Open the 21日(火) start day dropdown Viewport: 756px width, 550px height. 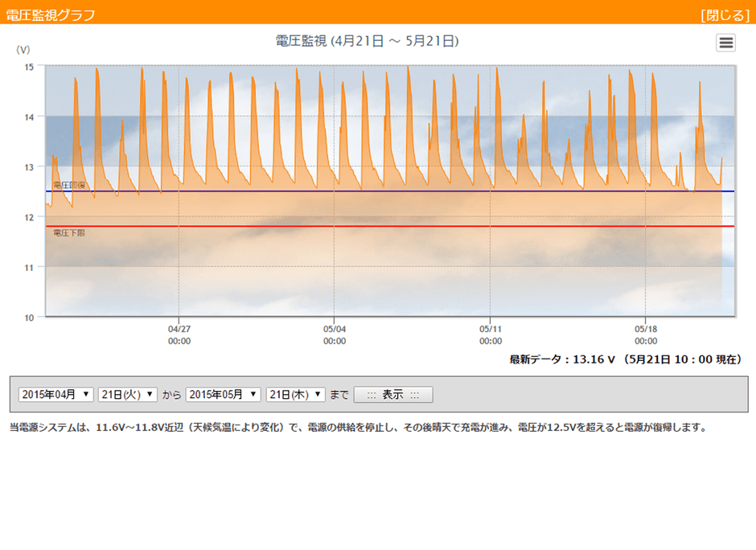128,394
